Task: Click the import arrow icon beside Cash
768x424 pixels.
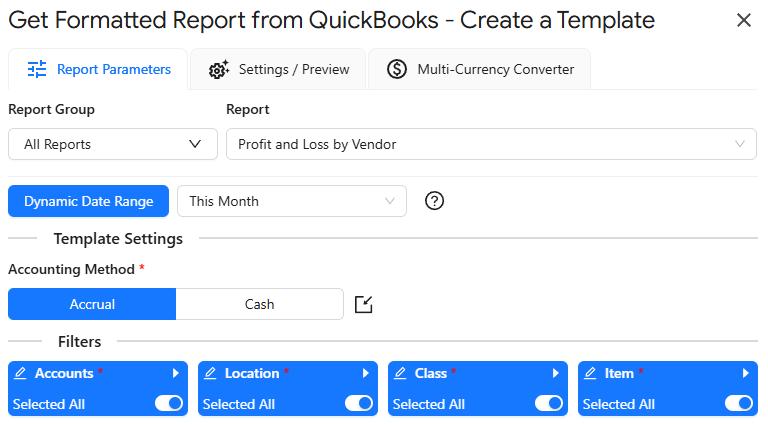Action: pyautogui.click(x=363, y=304)
